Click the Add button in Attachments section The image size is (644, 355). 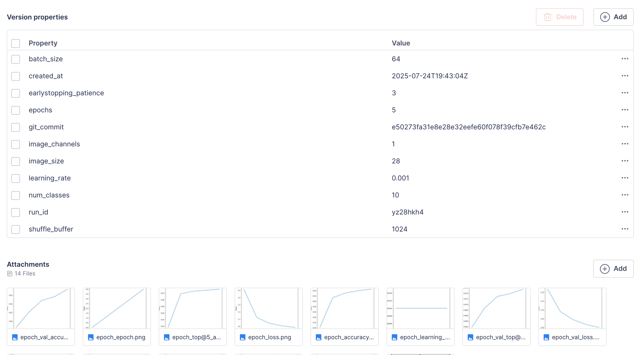pos(613,269)
